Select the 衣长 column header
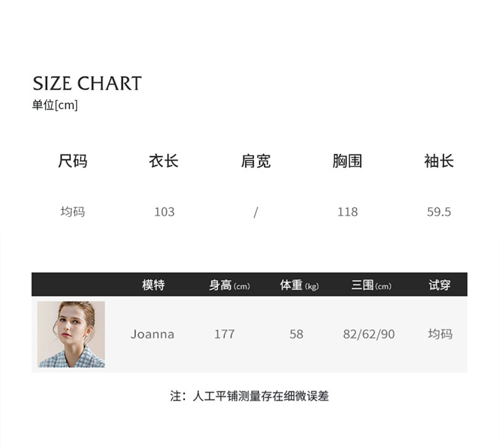 coord(164,161)
